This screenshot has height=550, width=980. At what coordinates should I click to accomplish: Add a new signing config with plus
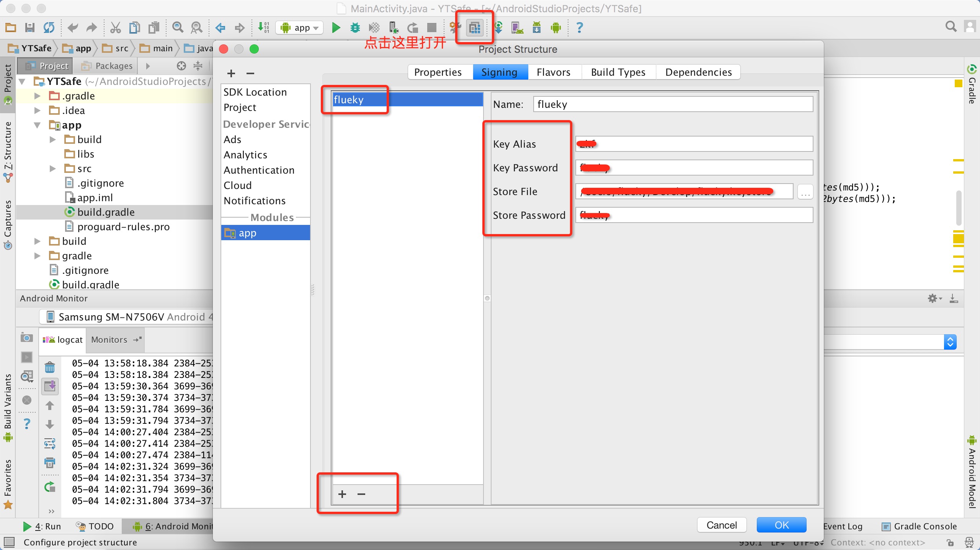pyautogui.click(x=342, y=494)
